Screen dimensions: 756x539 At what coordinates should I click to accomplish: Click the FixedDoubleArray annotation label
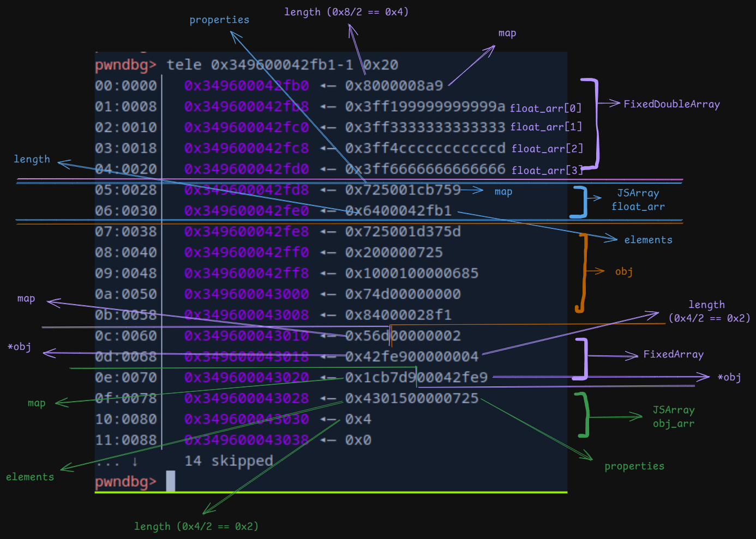tap(671, 104)
